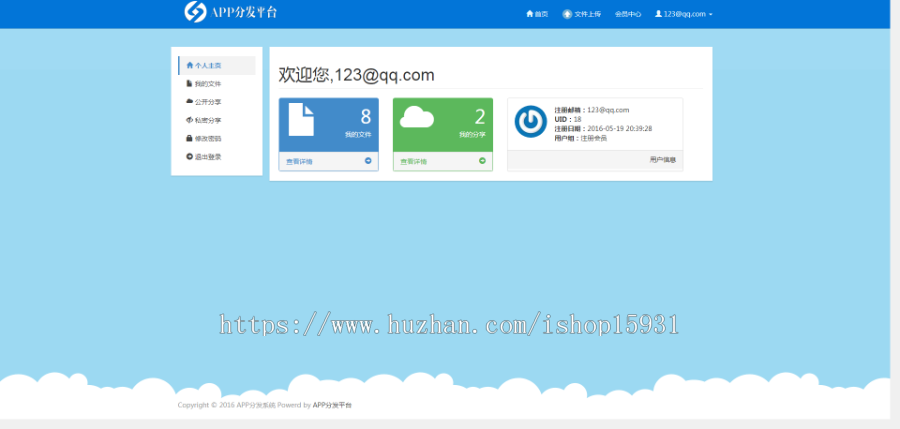This screenshot has height=429, width=900.
Task: Click the share count 2
Action: click(480, 117)
